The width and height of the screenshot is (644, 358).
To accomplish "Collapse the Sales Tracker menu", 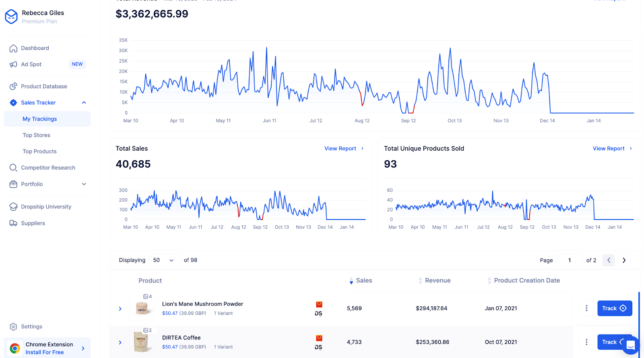I will [84, 103].
